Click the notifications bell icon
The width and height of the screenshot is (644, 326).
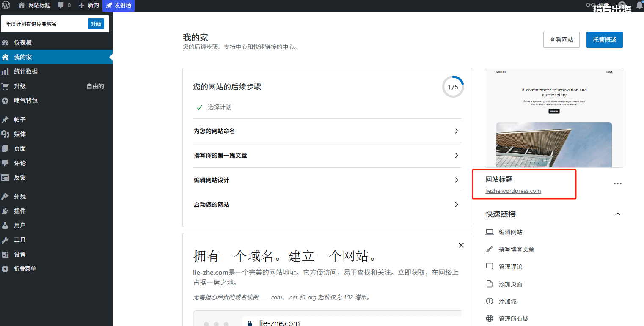[639, 5]
